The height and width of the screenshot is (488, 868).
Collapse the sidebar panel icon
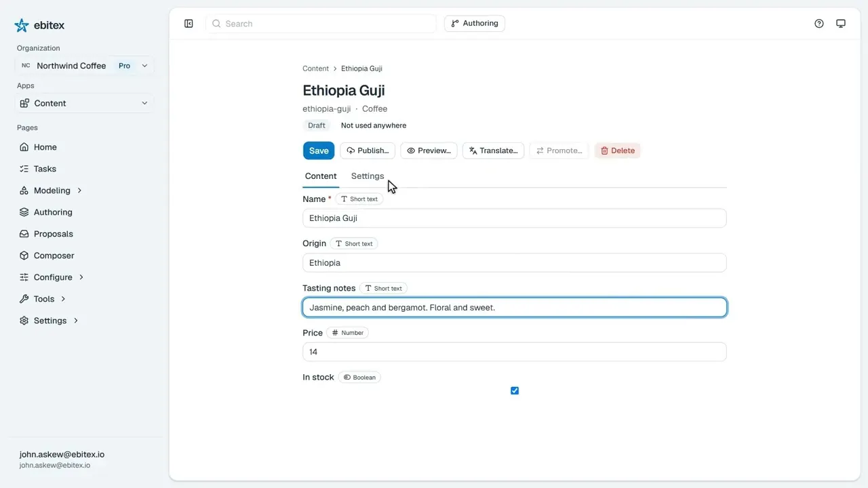click(x=189, y=24)
